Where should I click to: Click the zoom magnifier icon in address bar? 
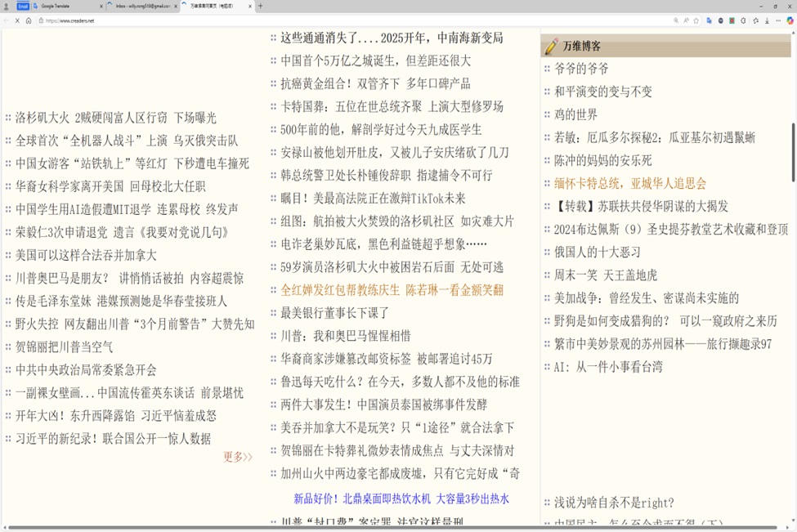675,20
